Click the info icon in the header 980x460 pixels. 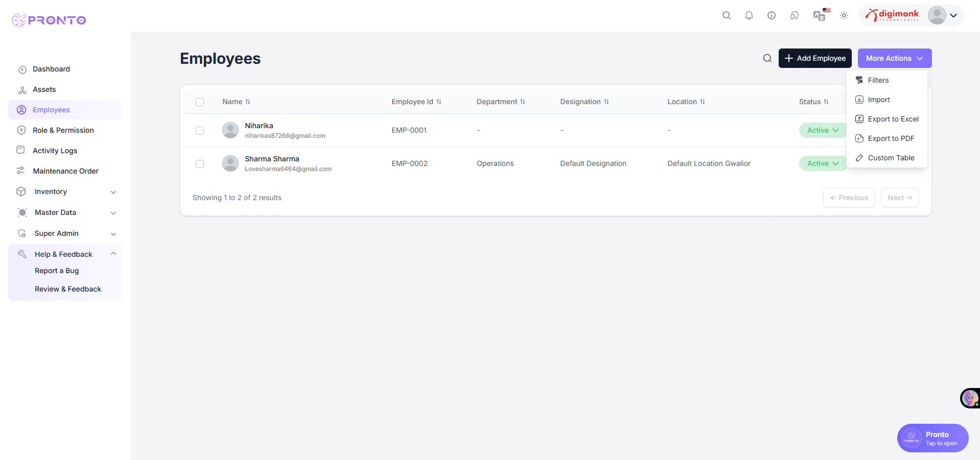coord(772,15)
